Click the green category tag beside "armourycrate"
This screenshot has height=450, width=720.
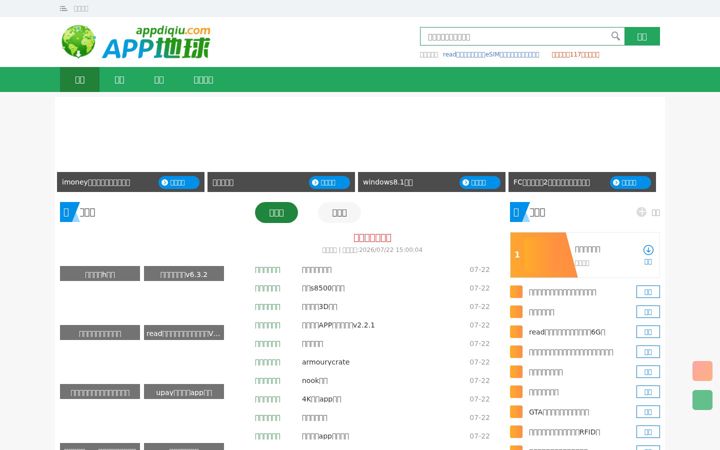(x=267, y=362)
